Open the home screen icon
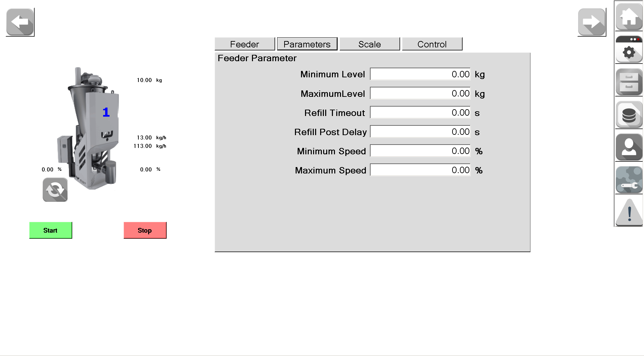644x356 pixels. 629,16
